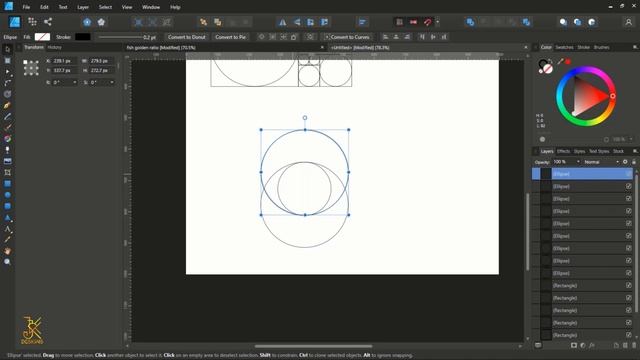The width and height of the screenshot is (640, 360).
Task: Open layer effects fx icon
Action: coord(591,345)
